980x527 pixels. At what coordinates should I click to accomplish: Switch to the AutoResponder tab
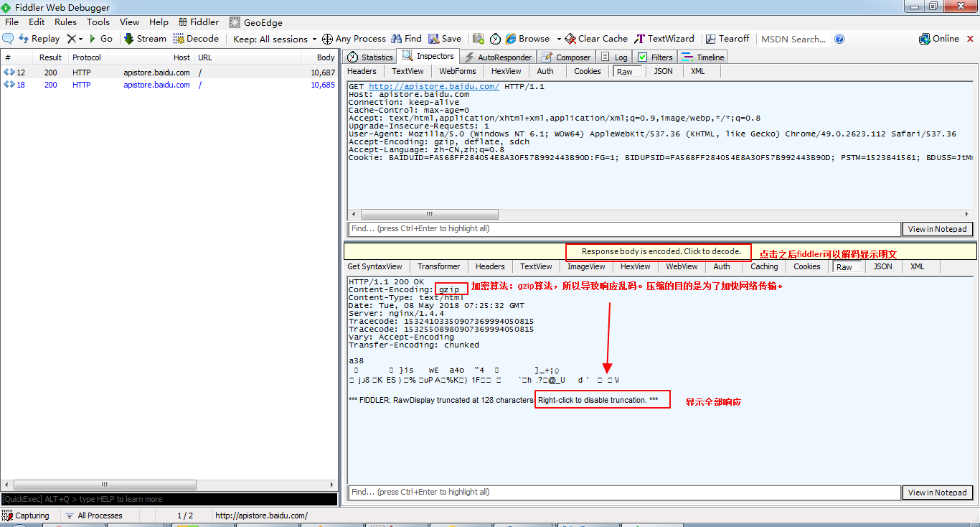tap(498, 57)
